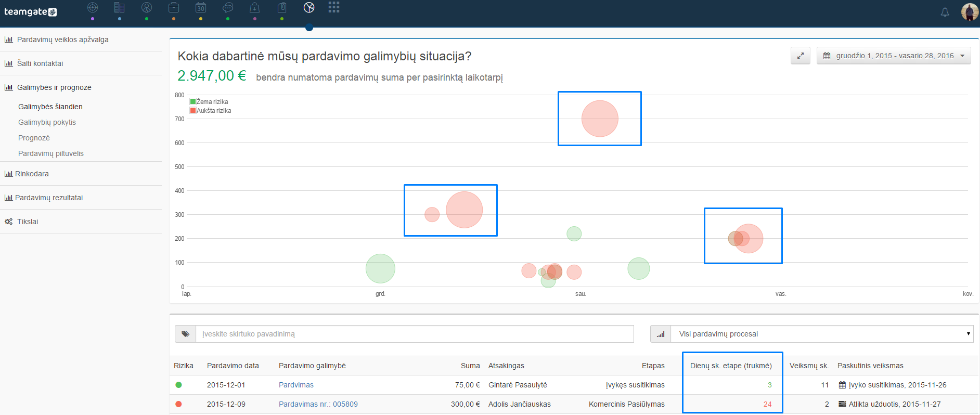
Task: Select Prognozė submenu item
Action: (x=34, y=138)
